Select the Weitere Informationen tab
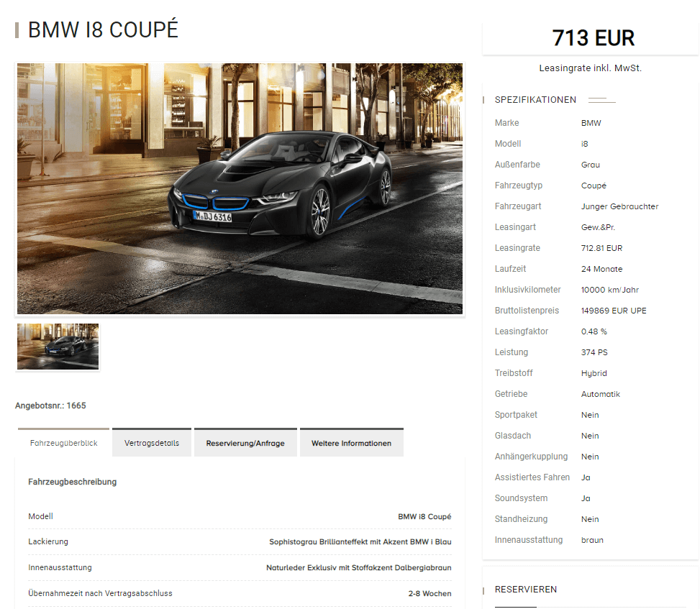Image resolution: width=700 pixels, height=609 pixels. pos(351,443)
